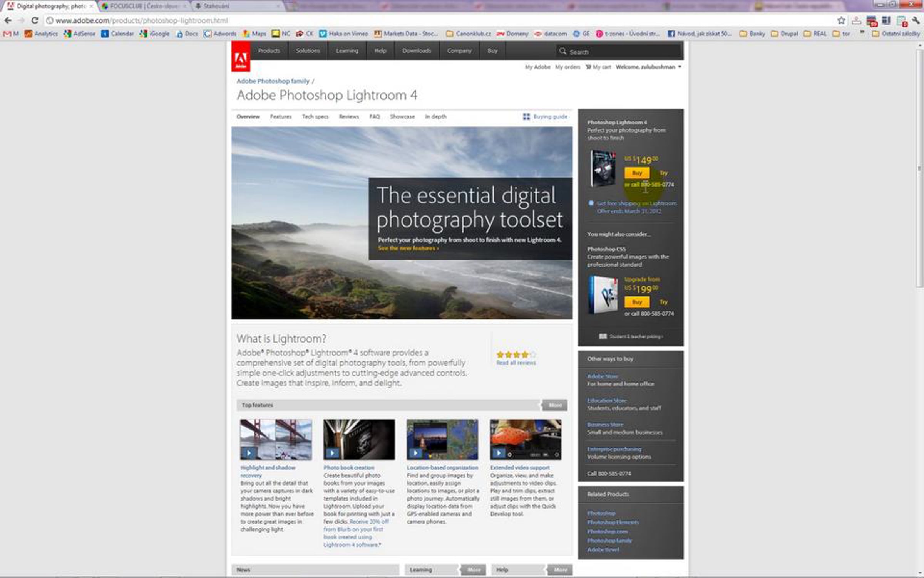Expand the Welcome zulubushman dropdown arrow
Viewport: 924px width, 578px height.
680,67
